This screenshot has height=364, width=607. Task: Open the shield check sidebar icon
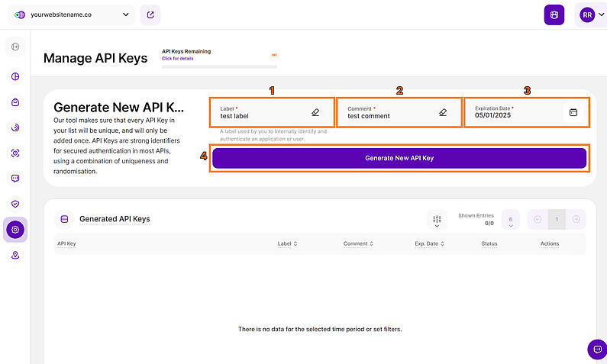(15, 204)
